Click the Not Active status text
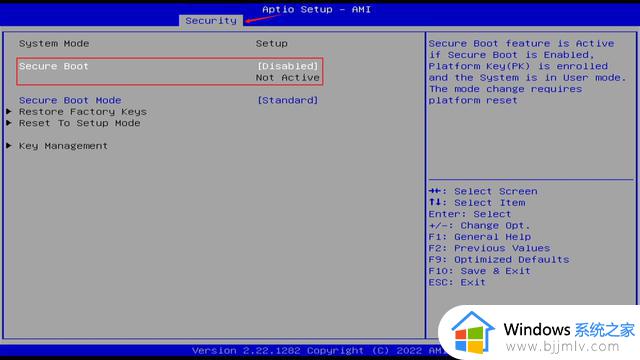The width and height of the screenshot is (640, 360). pyautogui.click(x=287, y=78)
